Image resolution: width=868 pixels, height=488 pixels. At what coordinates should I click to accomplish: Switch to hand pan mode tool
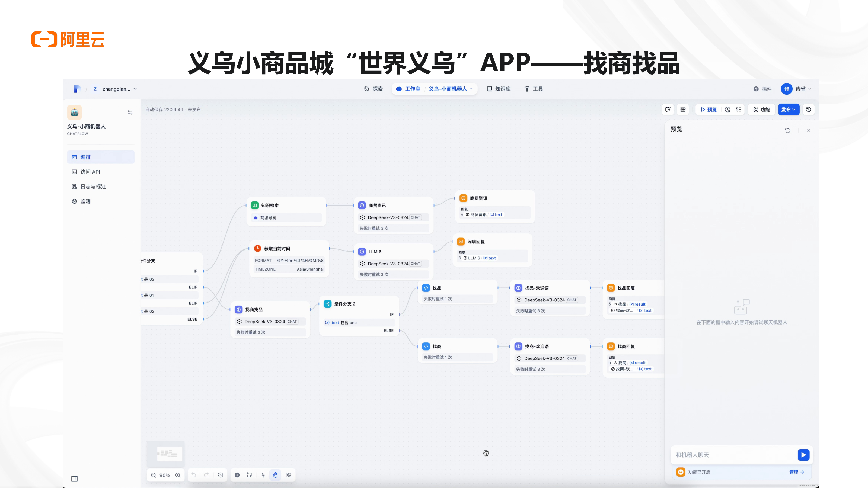coord(275,475)
